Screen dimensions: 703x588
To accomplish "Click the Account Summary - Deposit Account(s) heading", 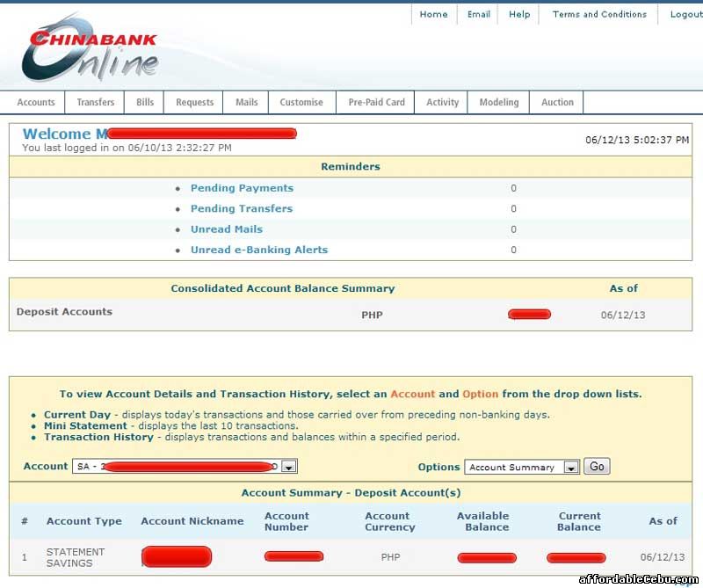I will point(351,493).
